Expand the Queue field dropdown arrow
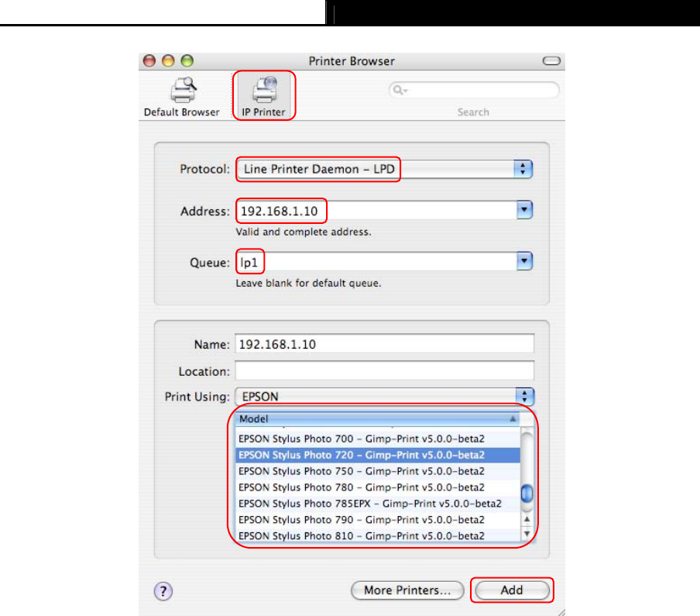 [x=524, y=261]
